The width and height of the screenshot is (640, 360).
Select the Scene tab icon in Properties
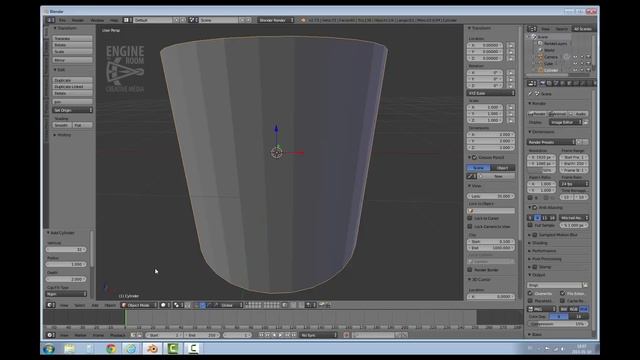[556, 83]
